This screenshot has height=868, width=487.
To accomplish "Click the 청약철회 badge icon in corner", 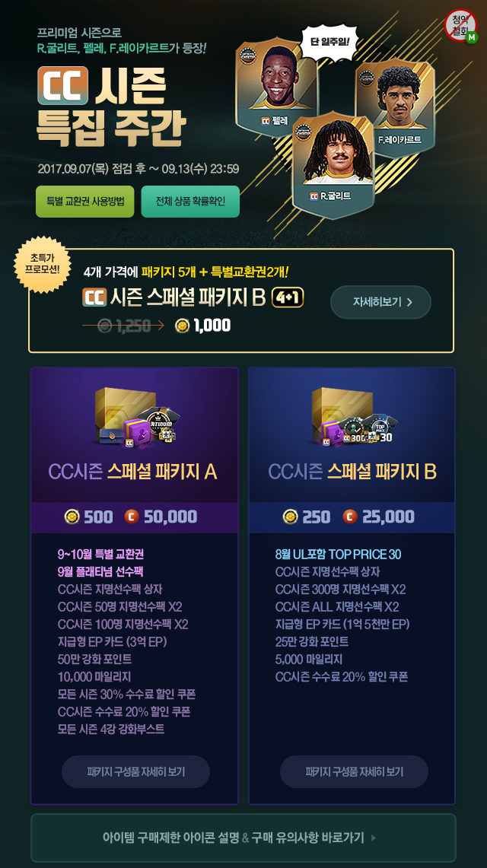I will tap(461, 25).
